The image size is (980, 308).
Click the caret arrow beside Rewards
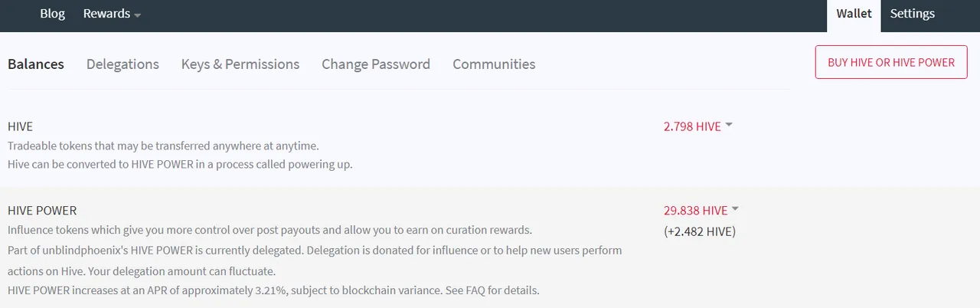point(137,15)
